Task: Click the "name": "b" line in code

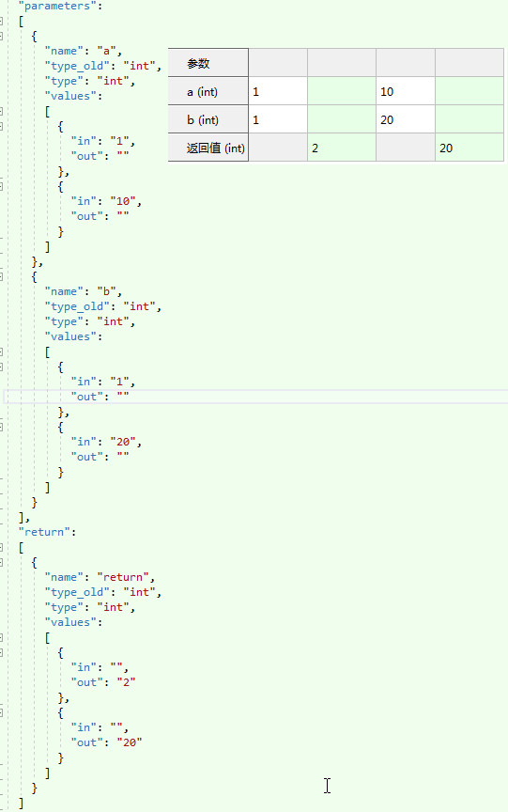Action: point(83,291)
